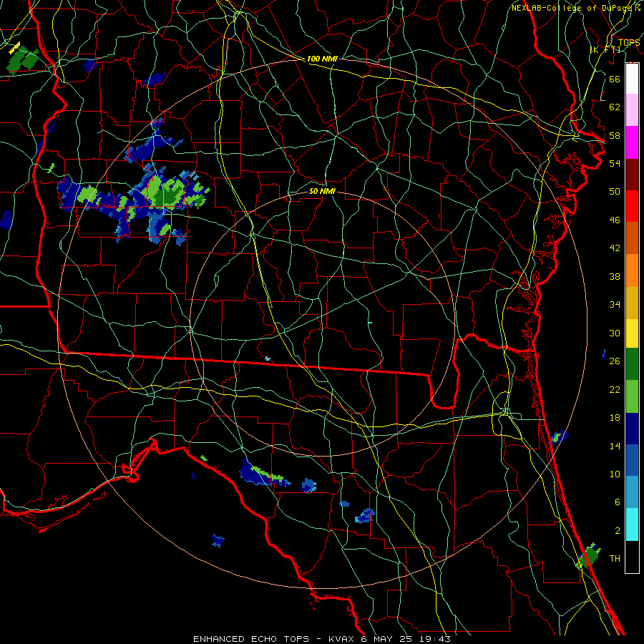Click the gold legend swatch near 34
The width and height of the screenshot is (644, 644).
(x=632, y=303)
